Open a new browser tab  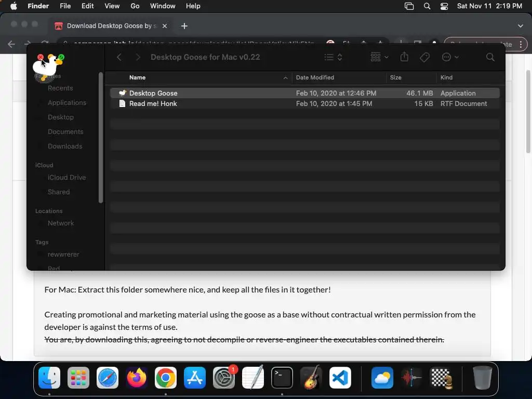point(184,26)
